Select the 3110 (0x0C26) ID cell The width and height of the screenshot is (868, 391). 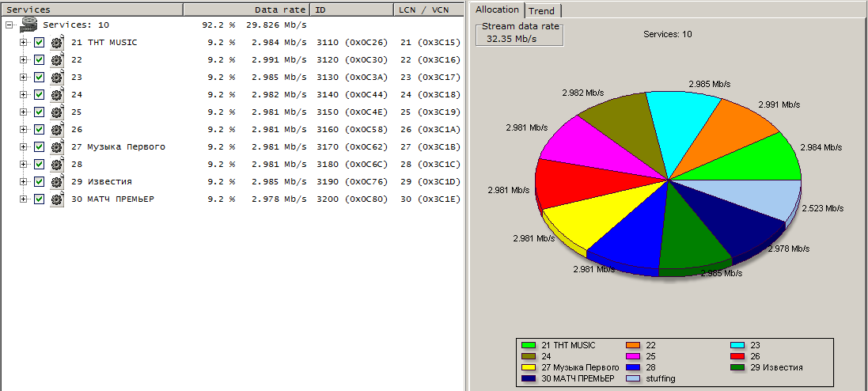(x=351, y=43)
